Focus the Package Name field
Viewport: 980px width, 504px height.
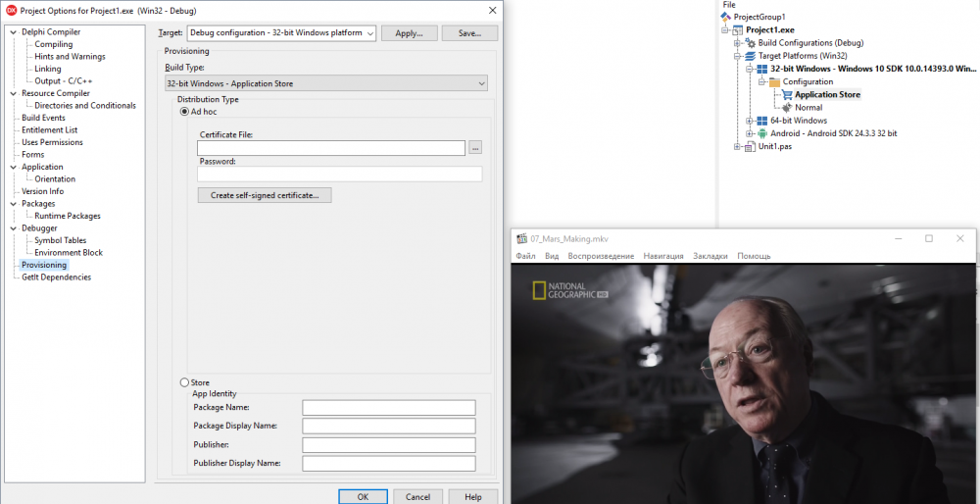(x=389, y=408)
